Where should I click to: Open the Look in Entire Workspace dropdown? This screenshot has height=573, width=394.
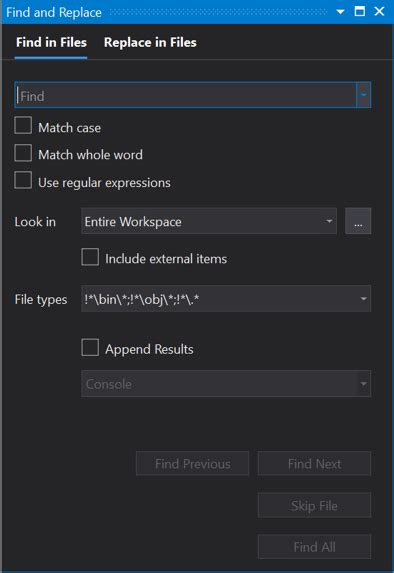209,221
